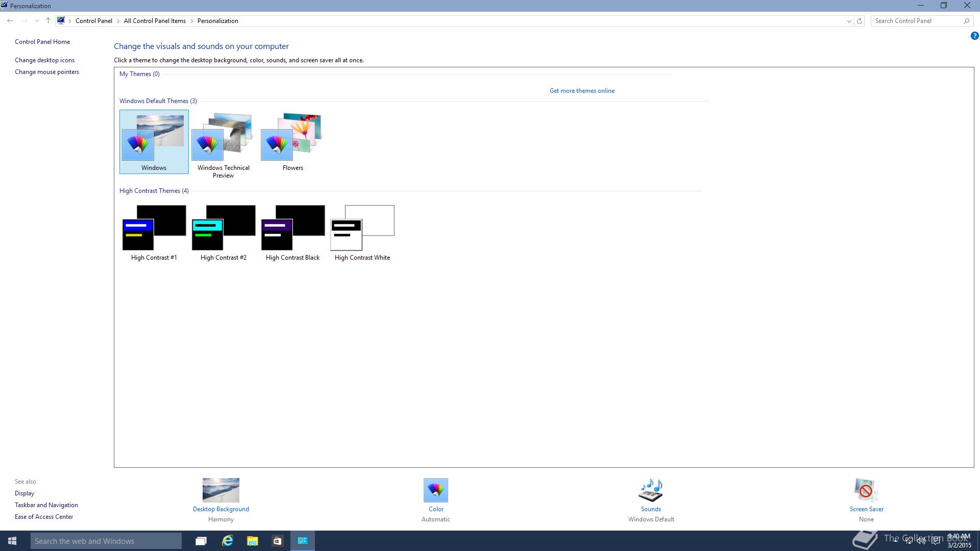980x551 pixels.
Task: Expand the chevron after All Control Panel Items
Action: (192, 21)
